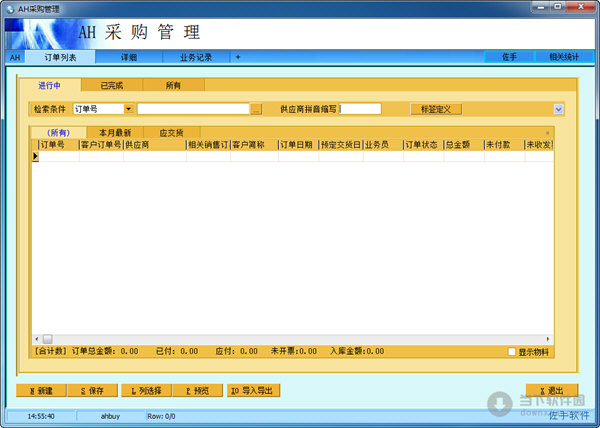600x428 pixels.
Task: Click the 入库金额:0.00 total
Action: tap(357, 352)
